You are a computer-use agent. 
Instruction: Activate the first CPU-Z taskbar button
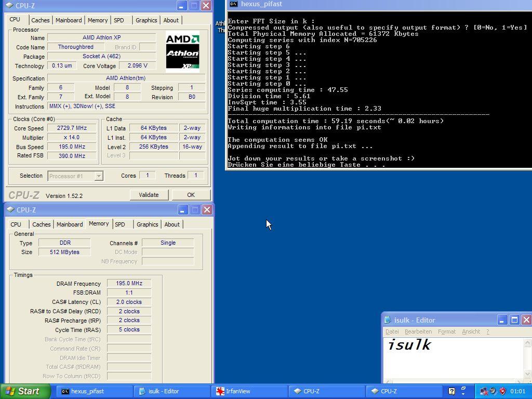click(326, 391)
